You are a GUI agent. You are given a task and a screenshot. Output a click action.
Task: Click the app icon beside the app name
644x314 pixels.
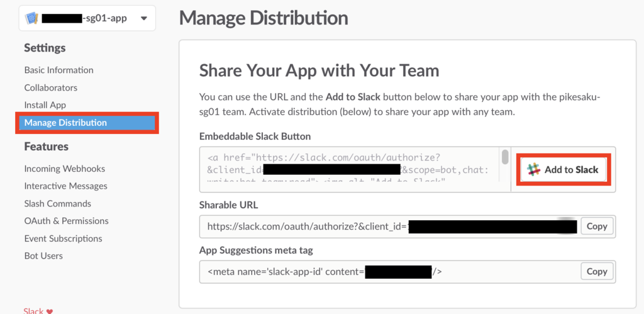tap(32, 18)
